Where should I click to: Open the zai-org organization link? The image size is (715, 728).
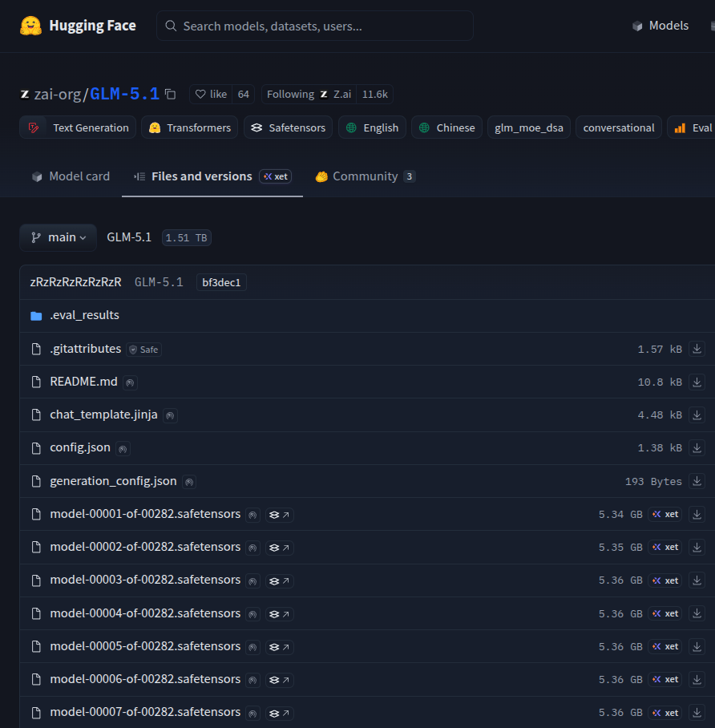(x=57, y=95)
